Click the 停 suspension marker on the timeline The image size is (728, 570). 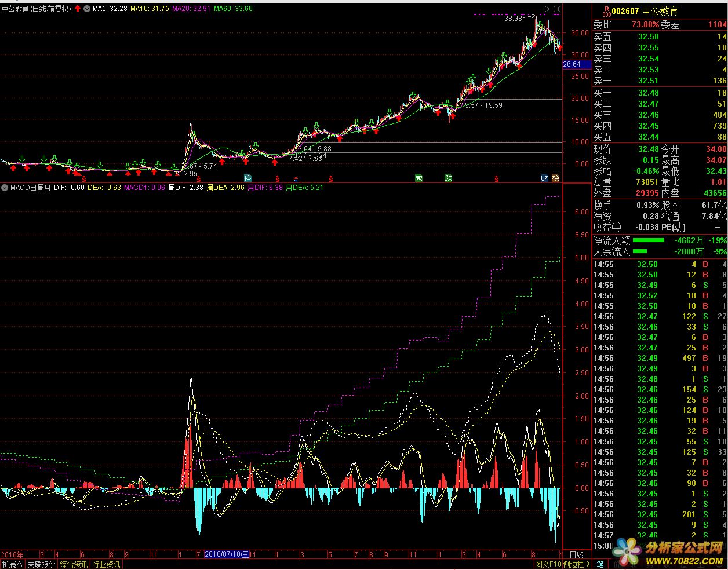248,178
